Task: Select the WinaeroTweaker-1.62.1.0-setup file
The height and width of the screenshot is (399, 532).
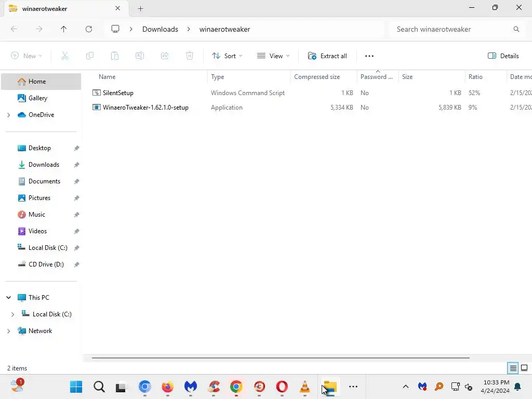Action: point(145,107)
